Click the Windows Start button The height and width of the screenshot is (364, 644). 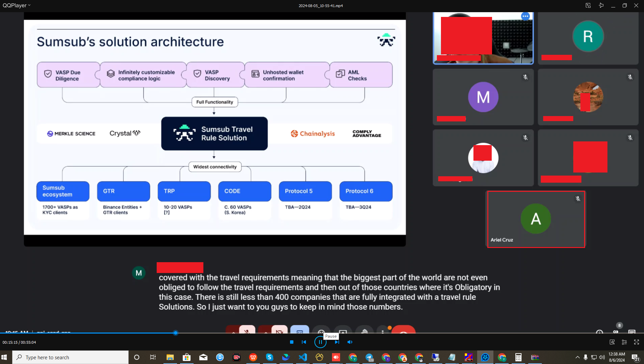click(4, 357)
